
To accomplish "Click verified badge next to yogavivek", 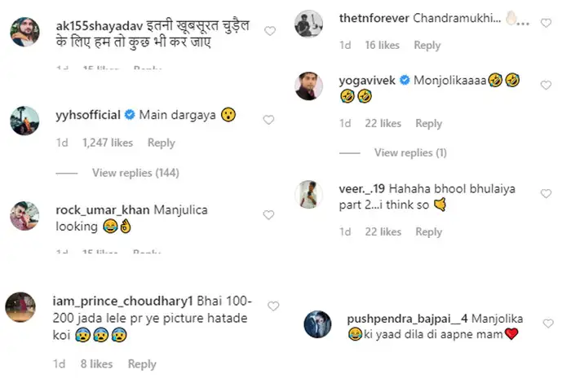I will [404, 80].
